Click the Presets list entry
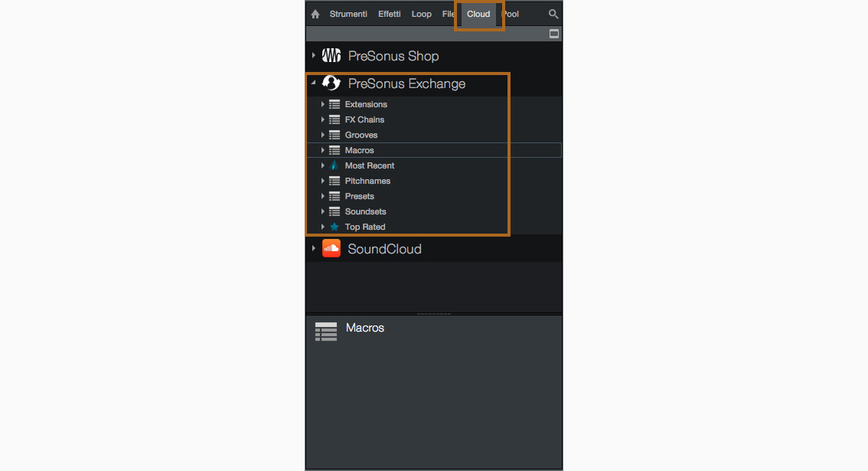This screenshot has height=471, width=868. (359, 196)
